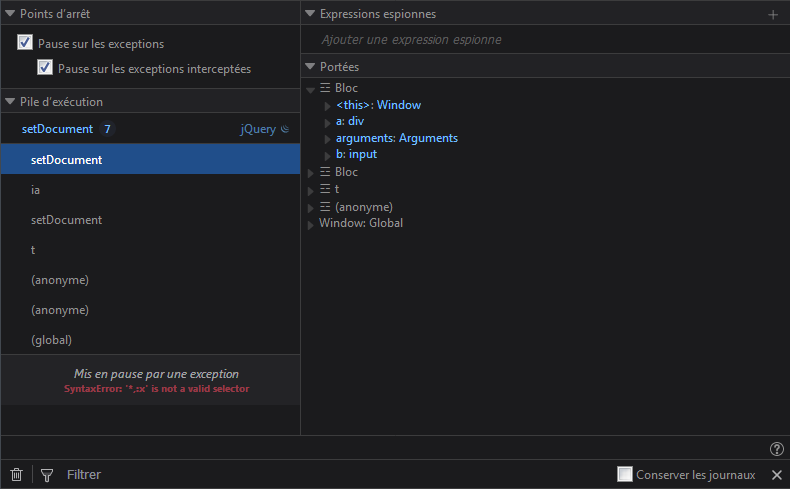Add a watch expression with plus icon
The height and width of the screenshot is (489, 790).
tap(773, 15)
